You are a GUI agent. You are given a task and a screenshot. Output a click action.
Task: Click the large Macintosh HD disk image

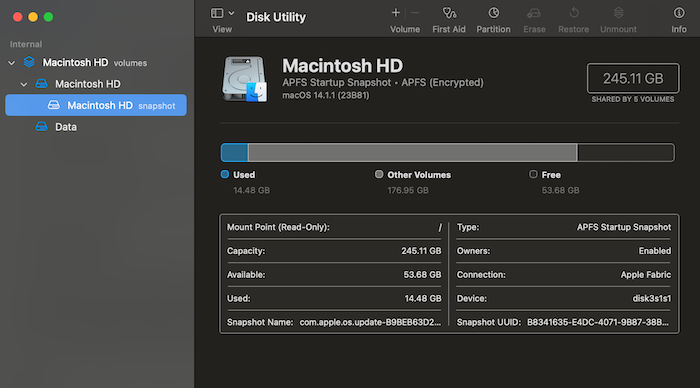point(244,79)
